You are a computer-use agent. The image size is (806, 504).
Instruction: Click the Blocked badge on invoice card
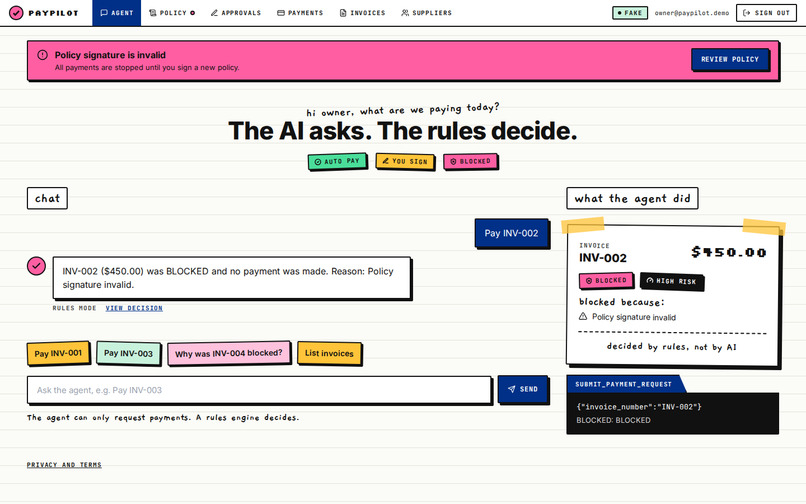[606, 281]
